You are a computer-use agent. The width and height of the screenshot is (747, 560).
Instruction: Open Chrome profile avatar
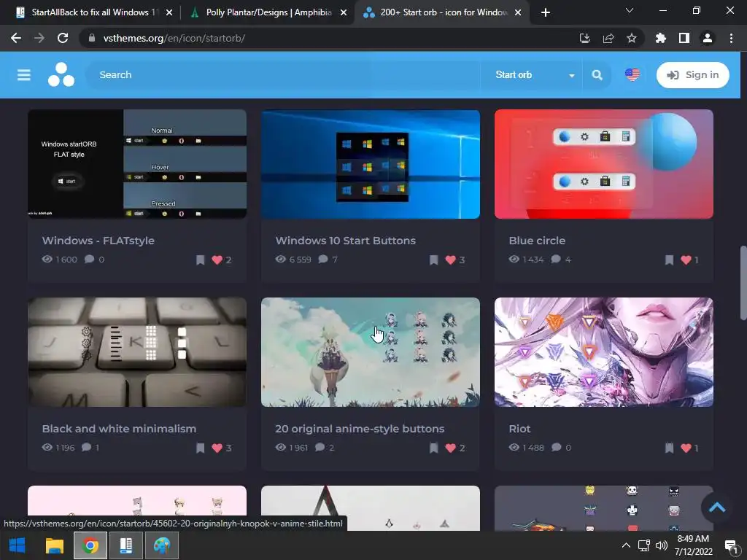coord(708,38)
